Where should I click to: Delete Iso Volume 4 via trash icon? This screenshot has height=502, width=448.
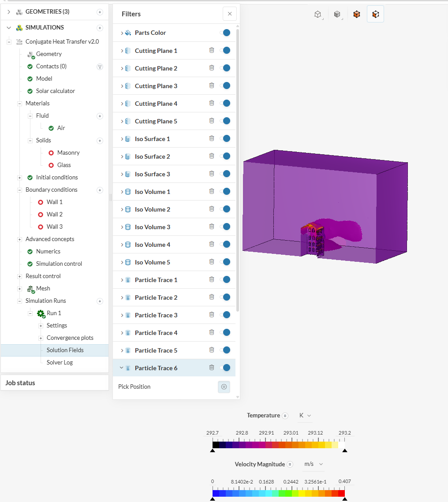[x=212, y=244]
